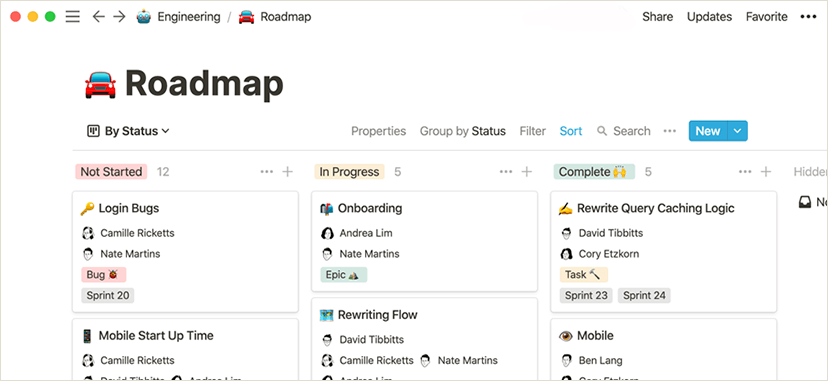Open Not Started column options ellipsis
828x381 pixels.
(x=267, y=172)
